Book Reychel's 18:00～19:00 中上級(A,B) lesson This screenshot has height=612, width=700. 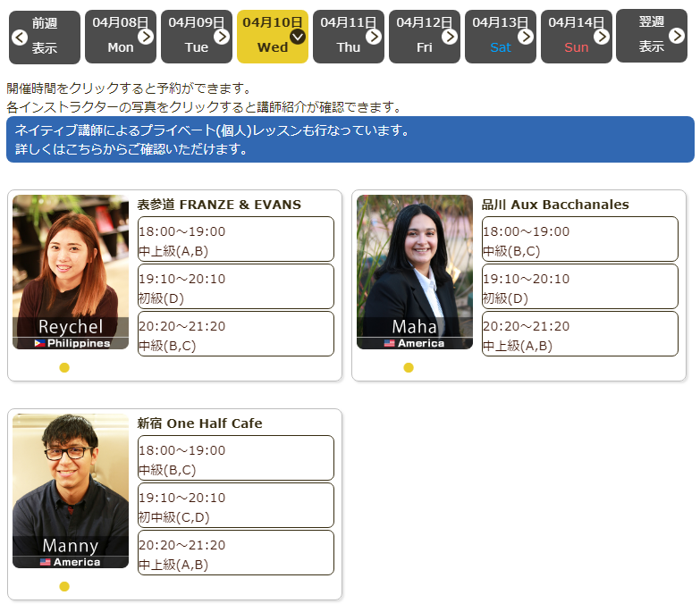click(235, 239)
